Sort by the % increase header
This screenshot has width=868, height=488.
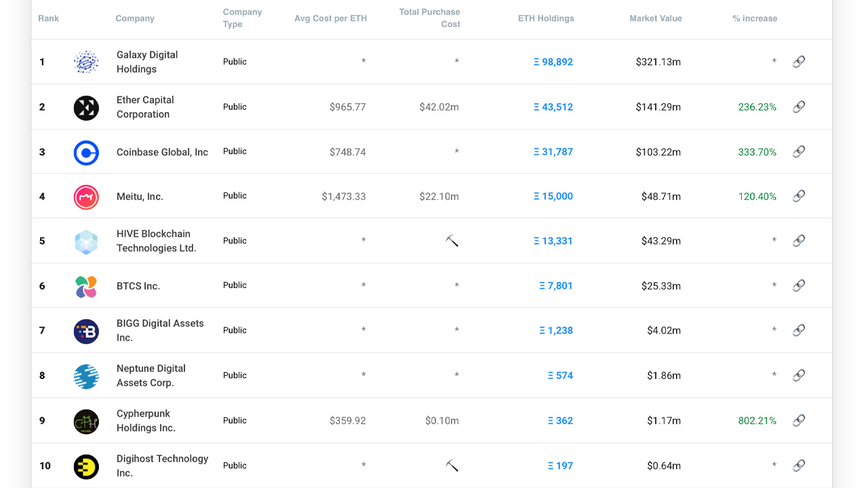click(755, 18)
